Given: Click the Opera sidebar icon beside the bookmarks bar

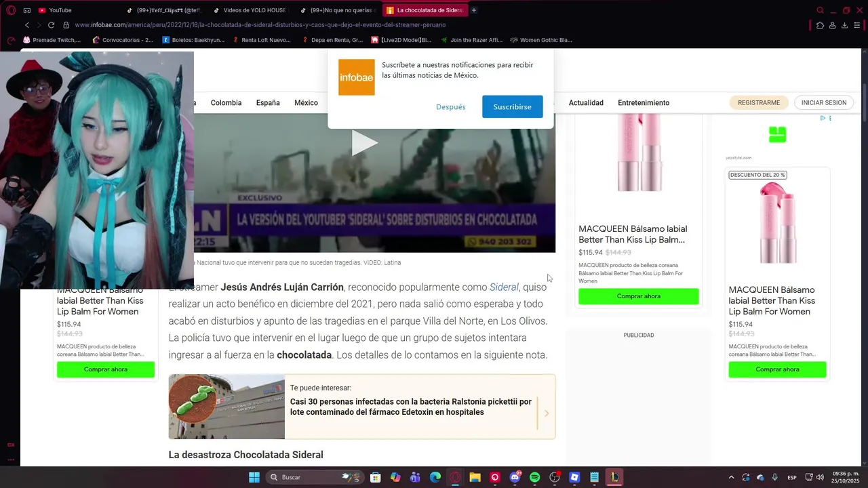Looking at the screenshot, I should pyautogui.click(x=11, y=40).
